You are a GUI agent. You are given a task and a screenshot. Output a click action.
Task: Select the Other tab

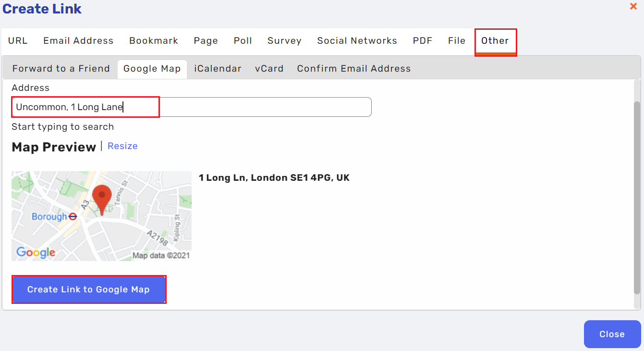pos(495,41)
